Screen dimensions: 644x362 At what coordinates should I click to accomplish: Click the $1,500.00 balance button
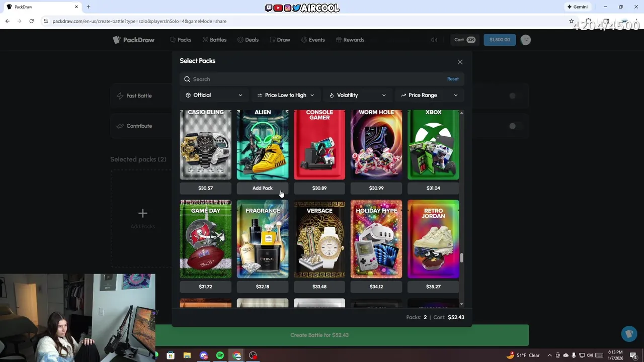pos(500,40)
